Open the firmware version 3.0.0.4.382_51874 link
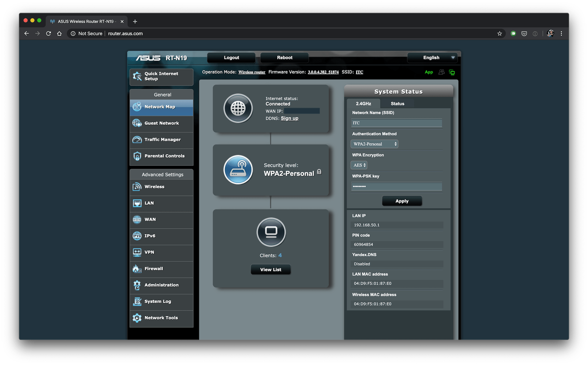The height and width of the screenshot is (365, 588). (x=323, y=72)
